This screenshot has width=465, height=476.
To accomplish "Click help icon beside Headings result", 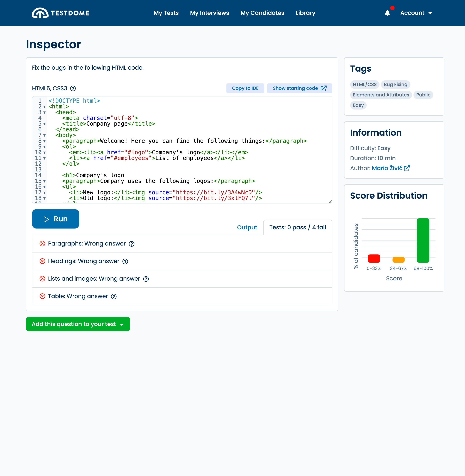I will 125,261.
